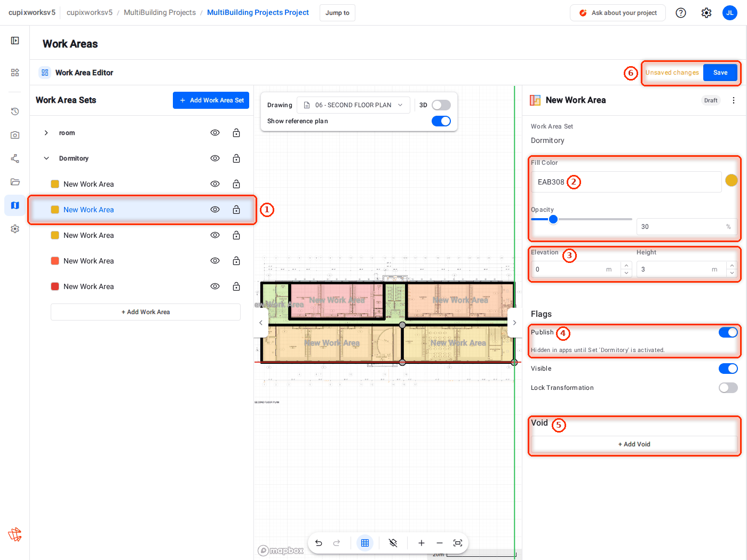The image size is (747, 560).
Task: Fit the drawing to the view
Action: point(458,543)
